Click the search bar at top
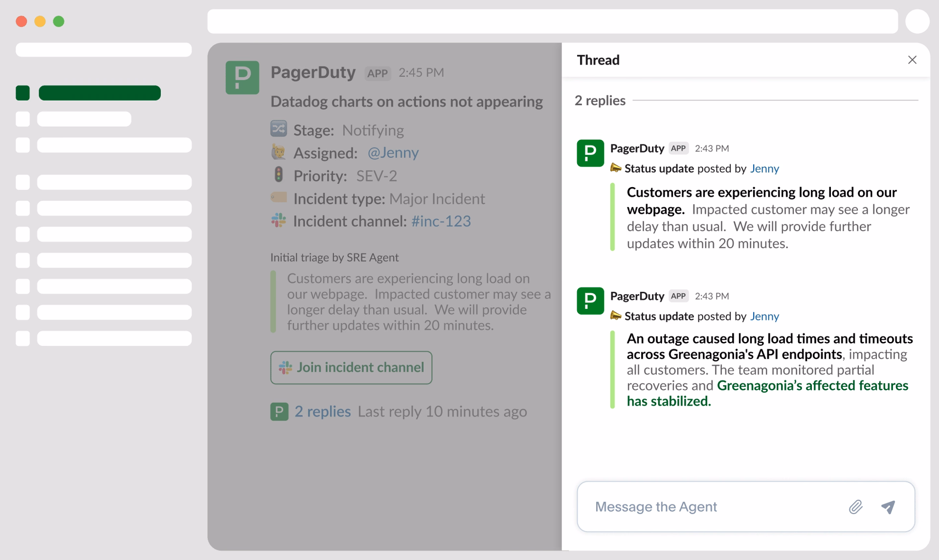Screen dimensions: 939x560 [552, 22]
